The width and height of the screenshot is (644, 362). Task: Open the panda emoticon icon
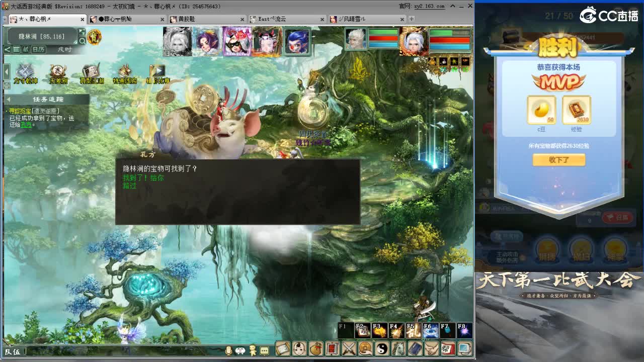[240, 350]
